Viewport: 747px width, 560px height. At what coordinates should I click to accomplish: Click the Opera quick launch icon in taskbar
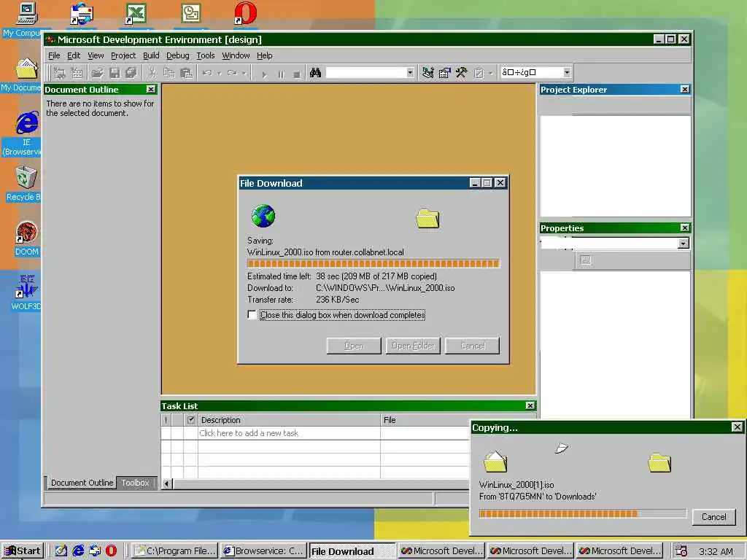[111, 551]
